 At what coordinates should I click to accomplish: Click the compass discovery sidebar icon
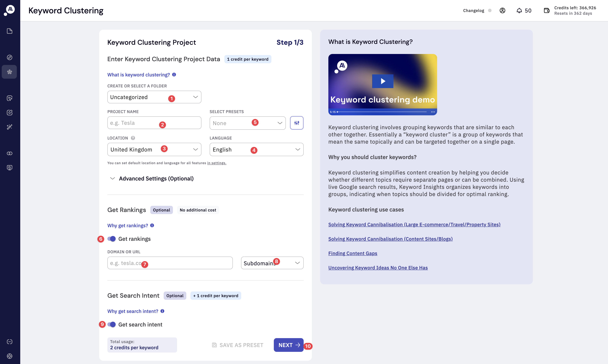click(x=10, y=57)
